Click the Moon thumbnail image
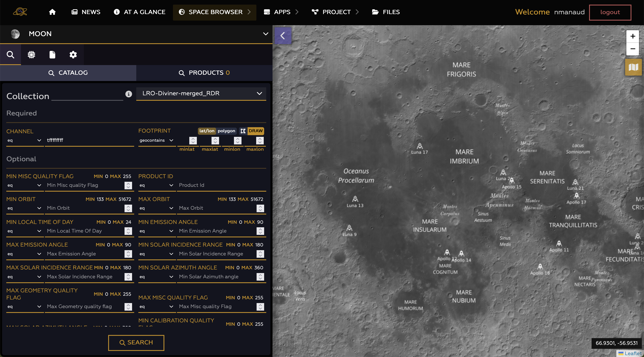This screenshot has height=357, width=644. (15, 34)
